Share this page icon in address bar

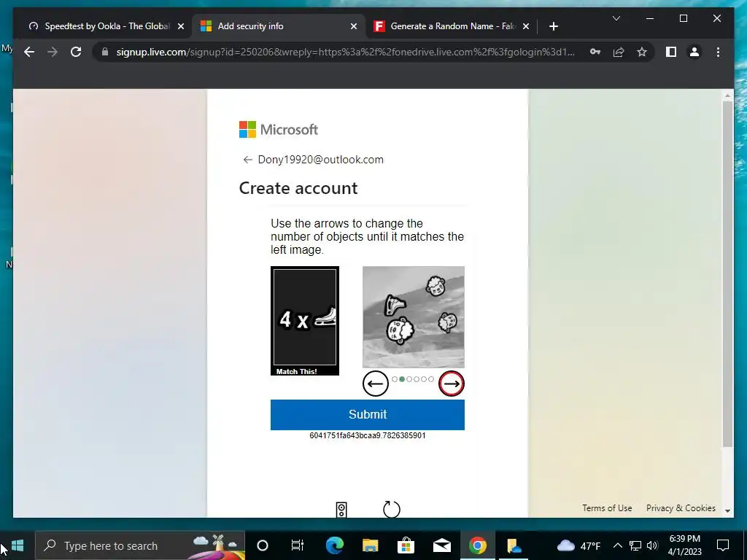tap(619, 52)
